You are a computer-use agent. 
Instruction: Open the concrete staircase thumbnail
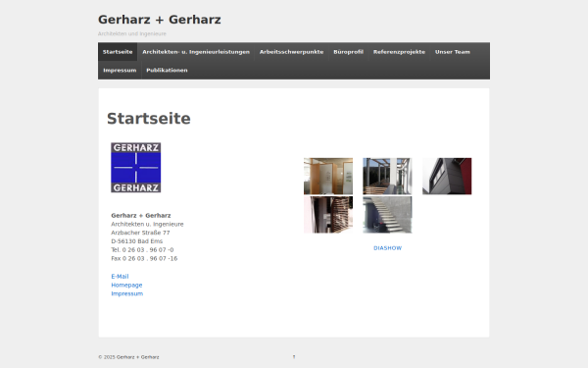[x=387, y=215]
